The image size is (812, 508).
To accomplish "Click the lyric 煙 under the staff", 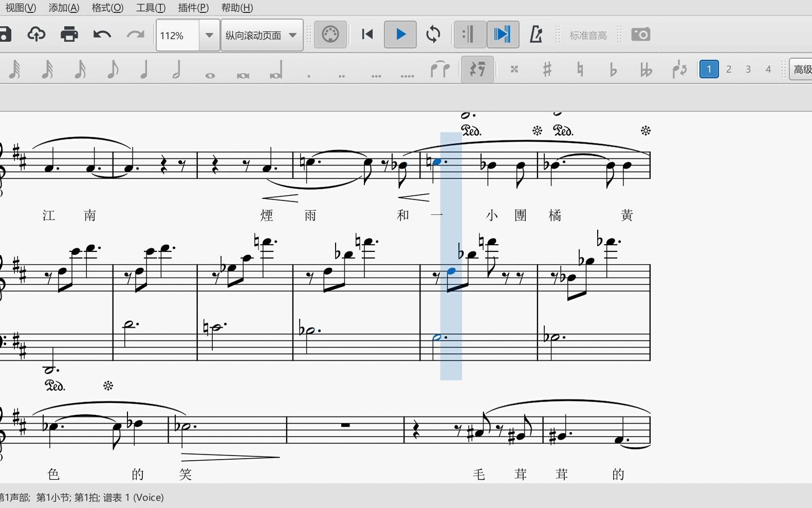I will coord(267,215).
